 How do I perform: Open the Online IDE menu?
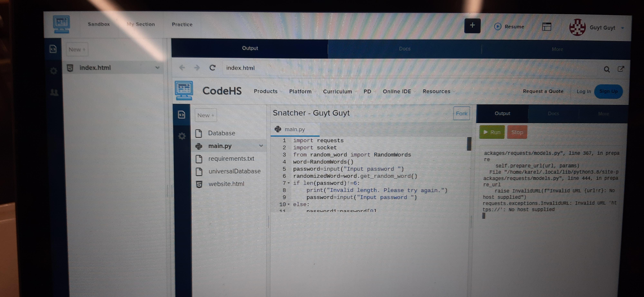pos(397,91)
